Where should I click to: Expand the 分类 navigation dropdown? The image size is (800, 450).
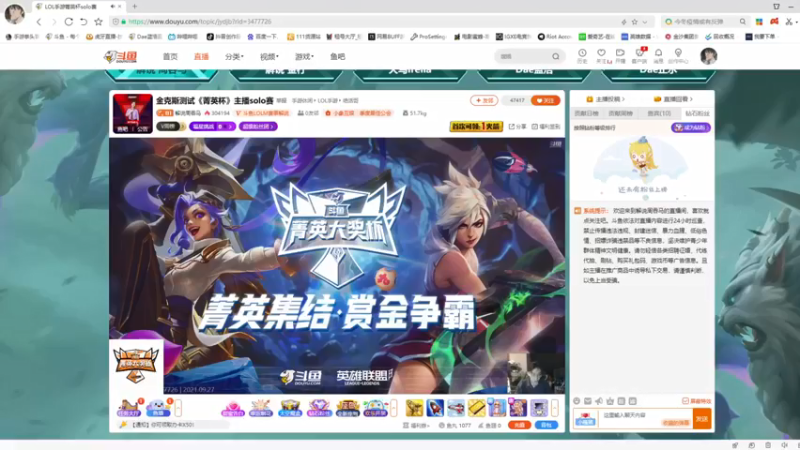(234, 57)
